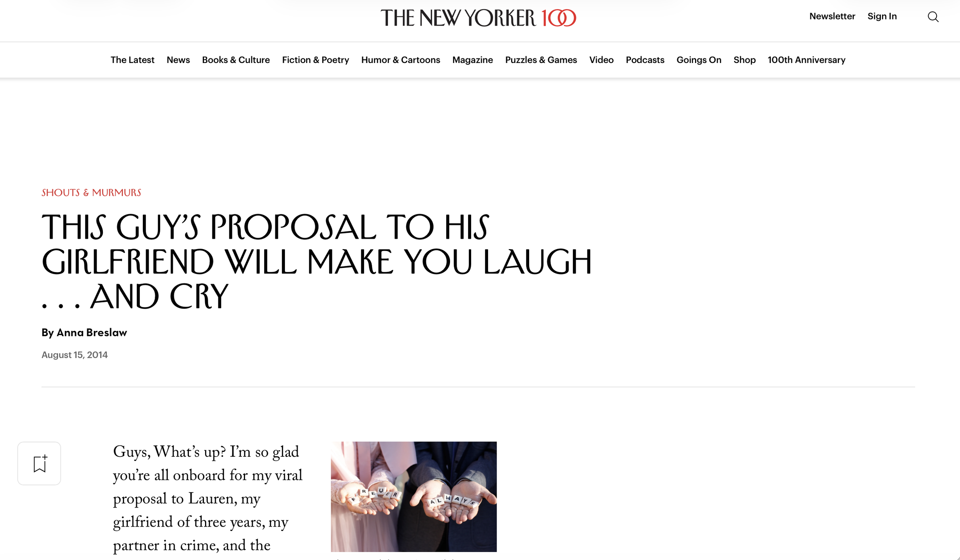The height and width of the screenshot is (560, 960).
Task: Open Humor & Cartoons section
Action: (x=401, y=60)
